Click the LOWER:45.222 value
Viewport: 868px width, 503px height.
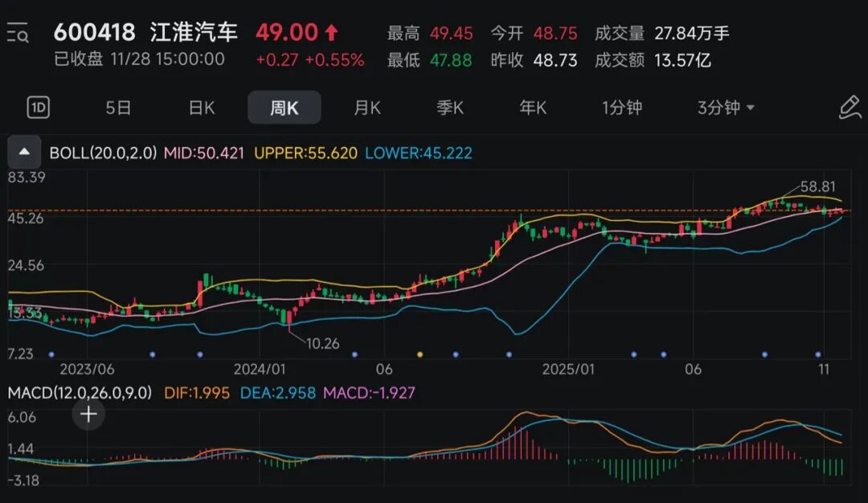pyautogui.click(x=419, y=153)
